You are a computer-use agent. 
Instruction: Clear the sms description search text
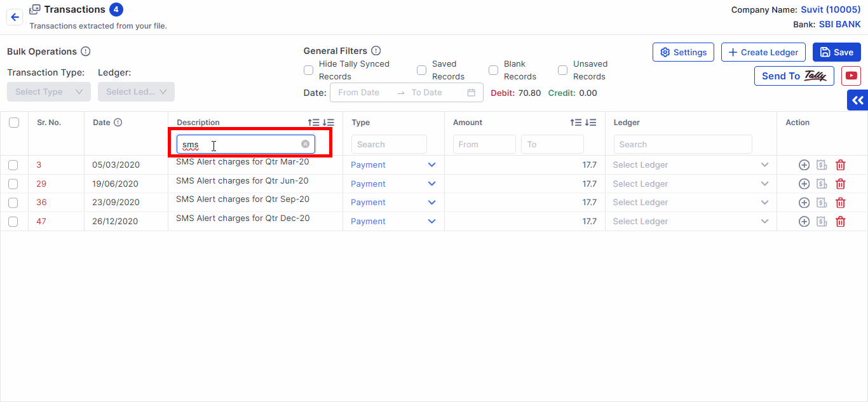pyautogui.click(x=305, y=144)
